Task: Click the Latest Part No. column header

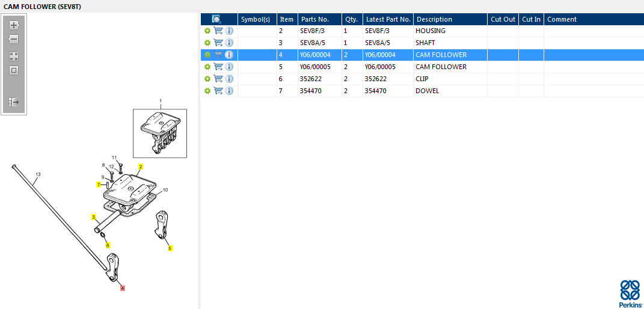Action: [388, 19]
